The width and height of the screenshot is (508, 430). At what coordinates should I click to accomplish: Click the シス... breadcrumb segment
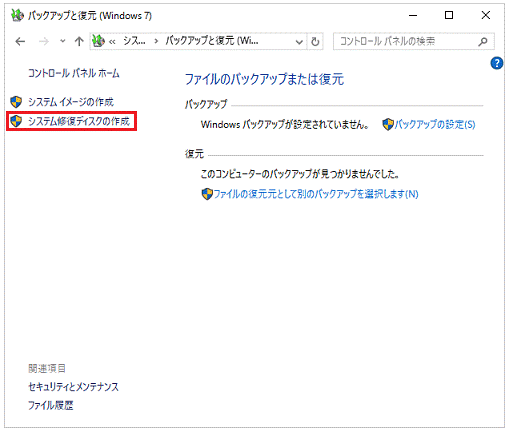point(134,41)
